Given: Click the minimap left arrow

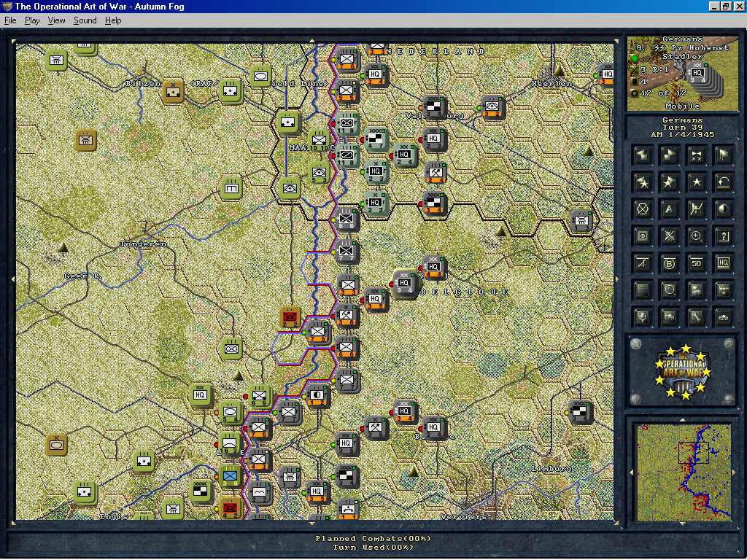Looking at the screenshot, I should click(632, 472).
